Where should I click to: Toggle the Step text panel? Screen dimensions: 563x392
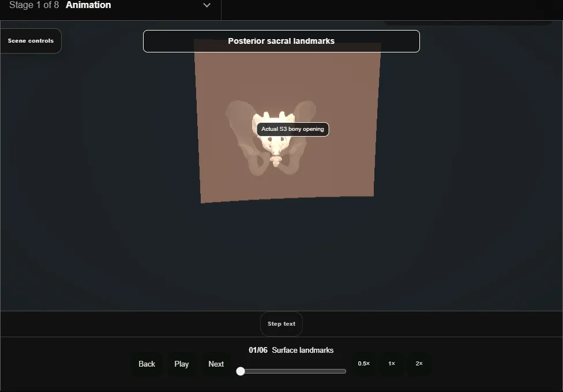point(281,324)
